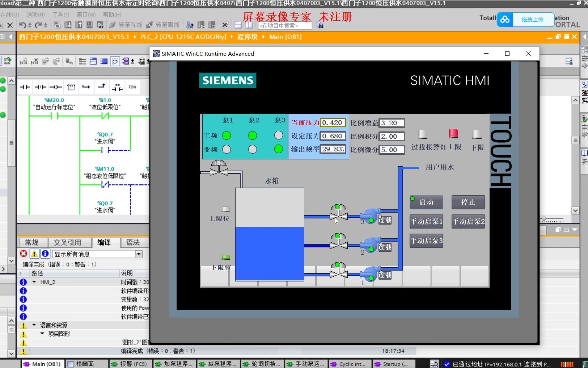
Task: Split the editor space vertically
Action: click(x=249, y=25)
